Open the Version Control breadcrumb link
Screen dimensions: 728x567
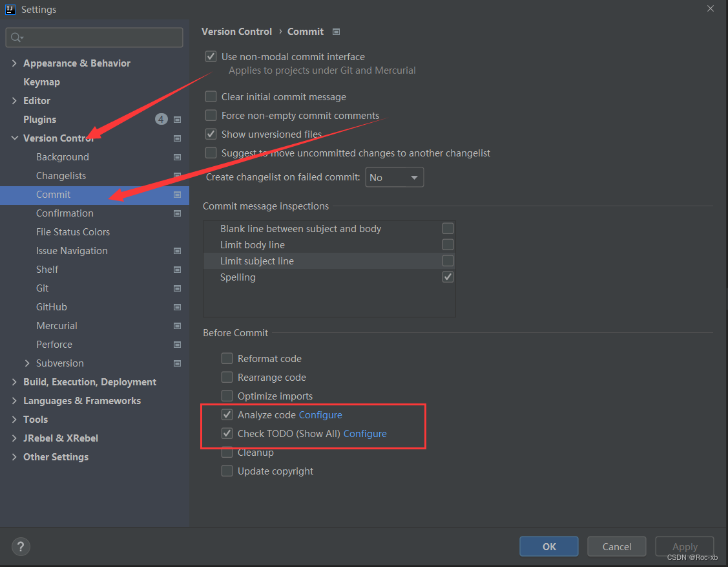236,31
